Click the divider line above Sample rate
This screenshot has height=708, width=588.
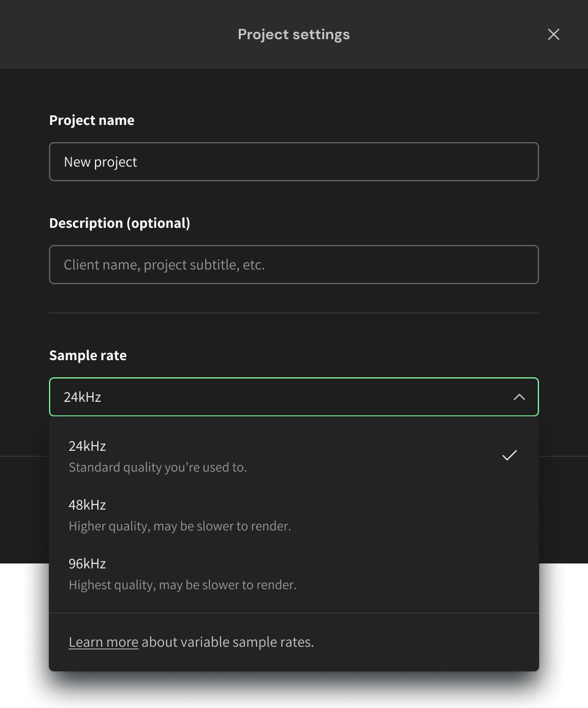click(x=294, y=313)
